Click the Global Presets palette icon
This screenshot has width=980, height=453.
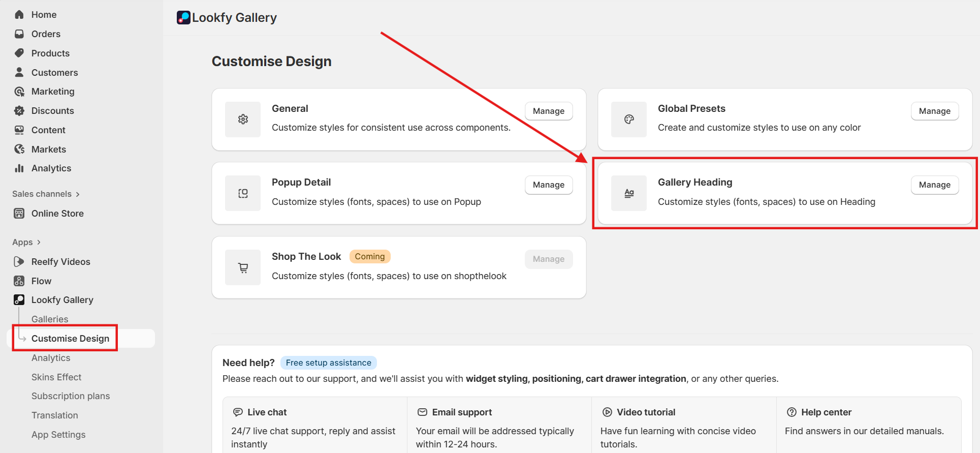click(x=629, y=119)
